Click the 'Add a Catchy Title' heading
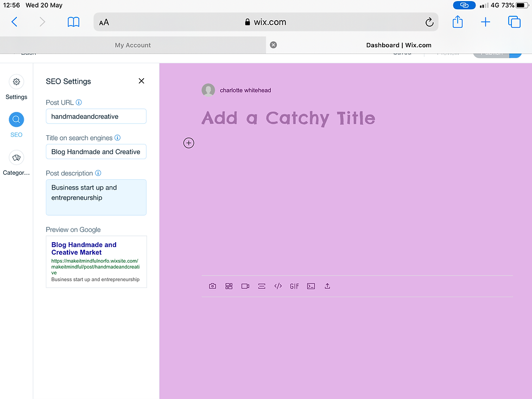 click(x=288, y=118)
